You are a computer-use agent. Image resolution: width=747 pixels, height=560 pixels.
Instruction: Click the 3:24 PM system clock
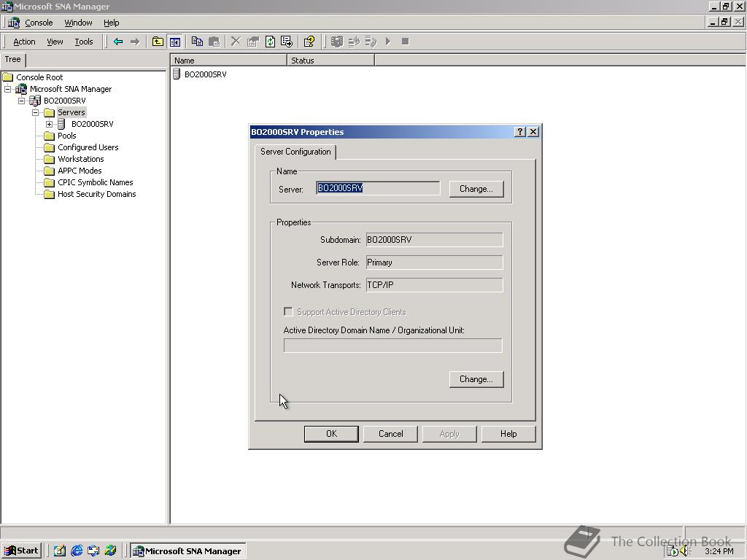pyautogui.click(x=719, y=551)
